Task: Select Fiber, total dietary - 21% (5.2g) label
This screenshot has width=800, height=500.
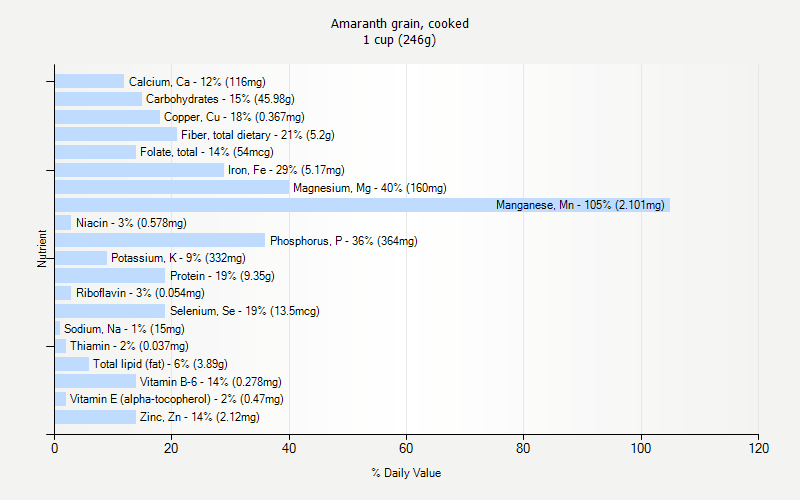Action: [258, 135]
